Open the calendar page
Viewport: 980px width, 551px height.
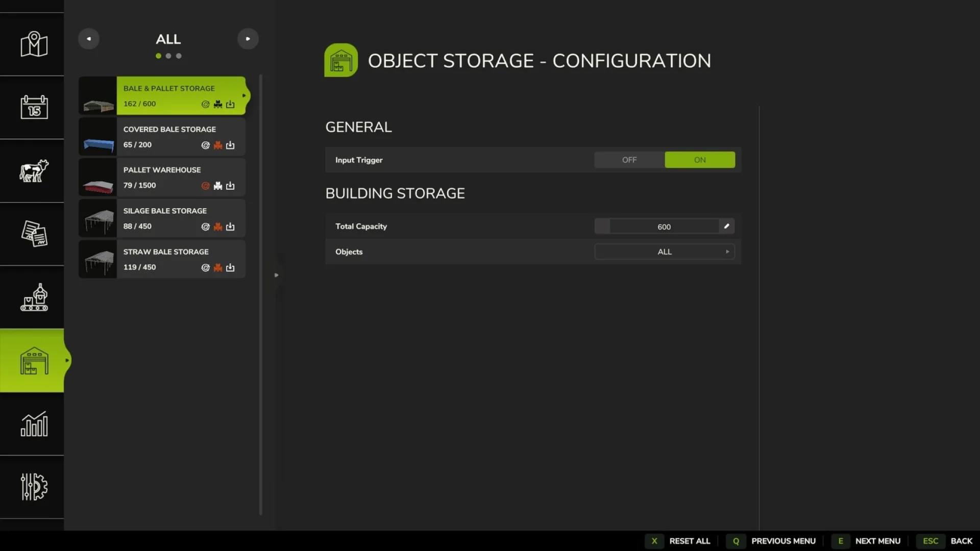coord(32,108)
